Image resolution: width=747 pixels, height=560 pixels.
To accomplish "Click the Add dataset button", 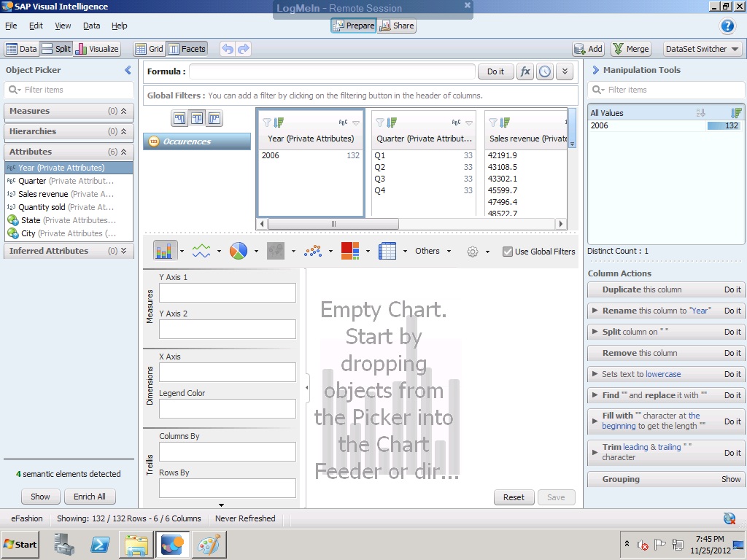I will coord(589,49).
